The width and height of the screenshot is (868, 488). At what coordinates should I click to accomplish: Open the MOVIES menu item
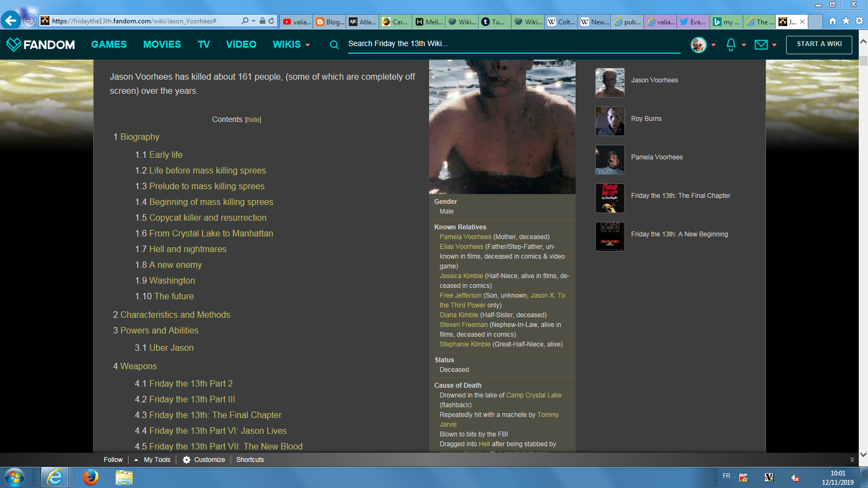[162, 44]
